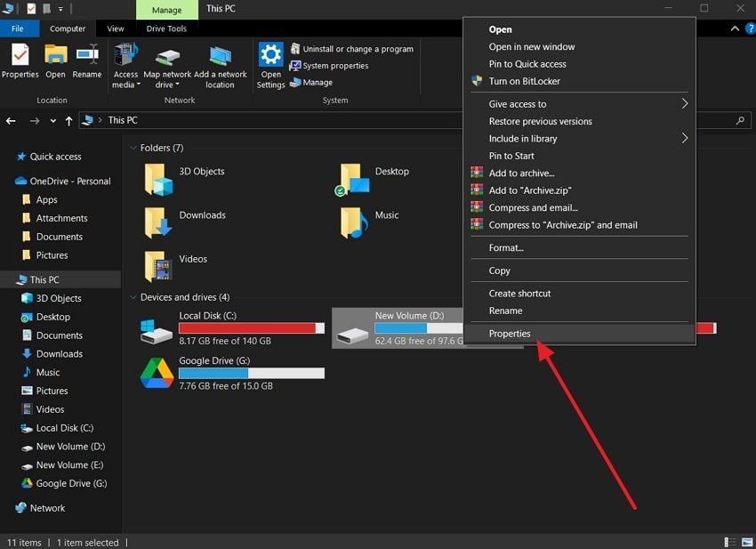
Task: Click Google Drive (G:) usage bar
Action: pos(251,373)
